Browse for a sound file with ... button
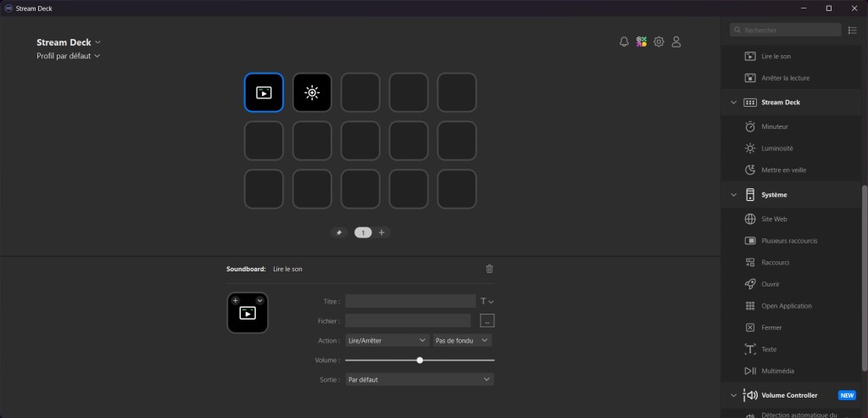868x418 pixels. [487, 320]
